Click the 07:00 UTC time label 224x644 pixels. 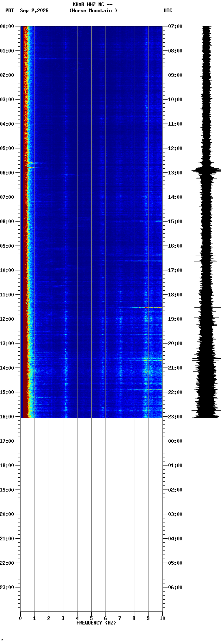pyautogui.click(x=175, y=26)
